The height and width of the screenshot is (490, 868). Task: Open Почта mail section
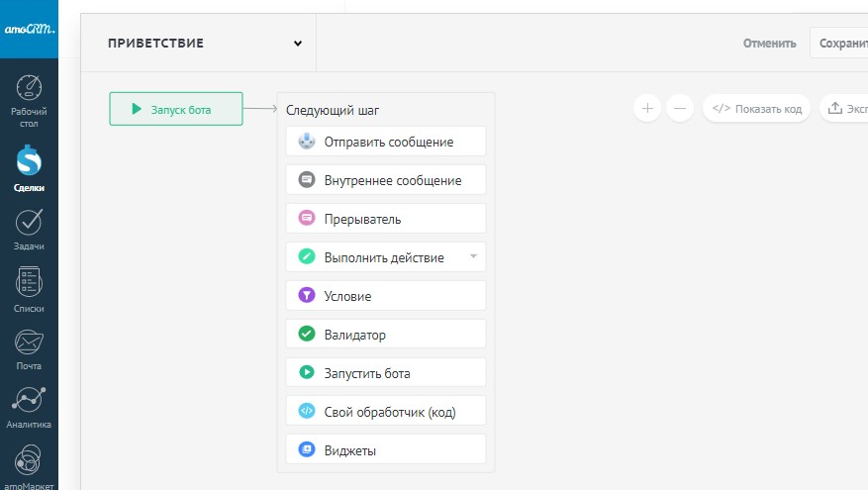click(29, 348)
